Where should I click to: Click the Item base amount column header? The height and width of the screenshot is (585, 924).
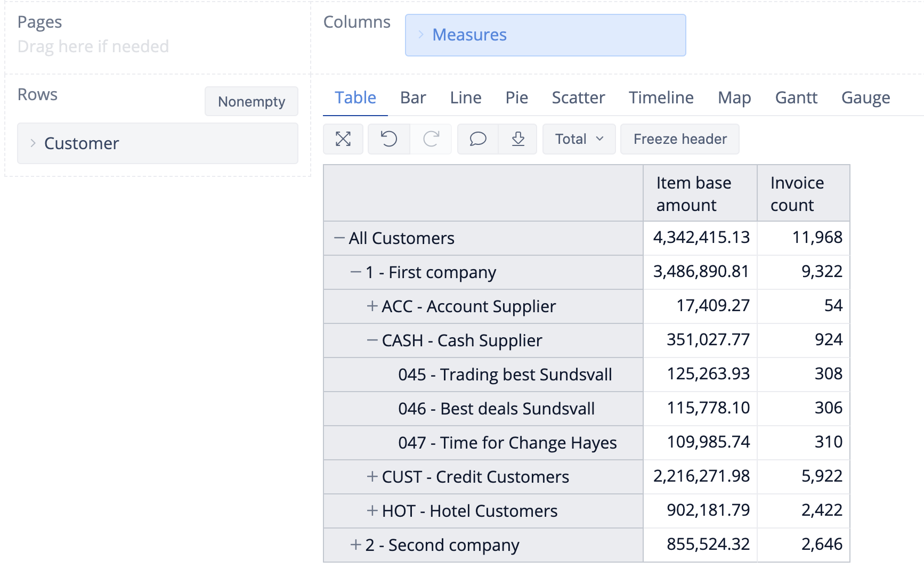click(x=693, y=194)
